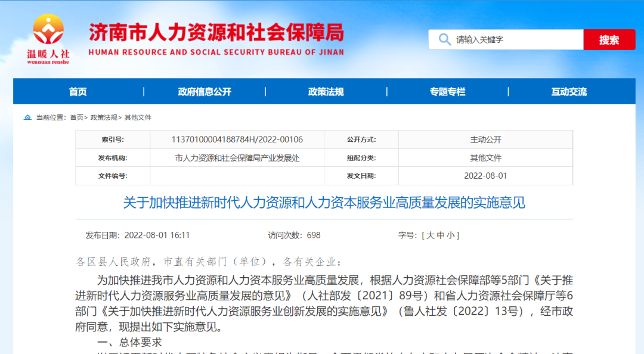Click the 文件编号 label cell
This screenshot has height=354, width=644.
pos(113,176)
